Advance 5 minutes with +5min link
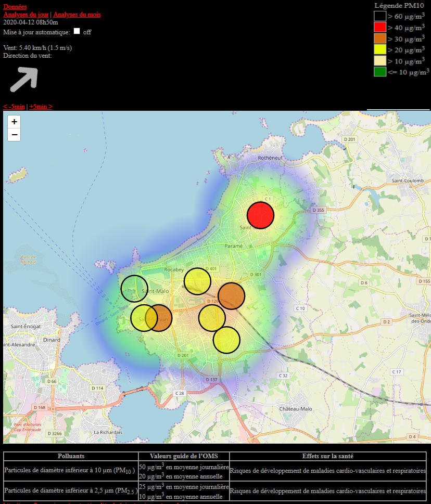The width and height of the screenshot is (431, 504). click(41, 107)
